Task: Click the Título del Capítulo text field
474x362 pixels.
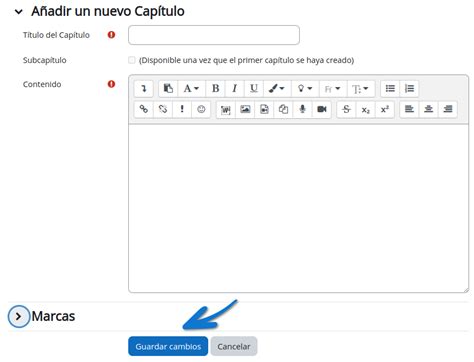Action: (x=214, y=35)
